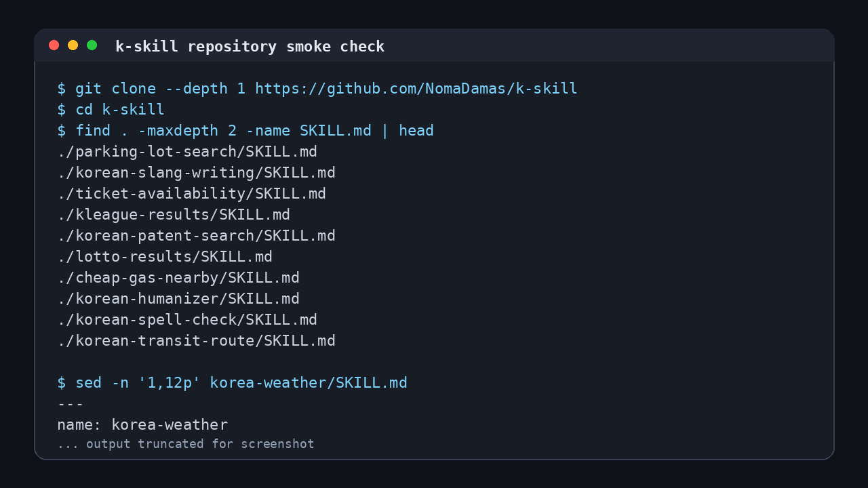The width and height of the screenshot is (868, 488).
Task: Click the cheap-gas-nearby/SKILL.md path
Action: [x=178, y=278]
